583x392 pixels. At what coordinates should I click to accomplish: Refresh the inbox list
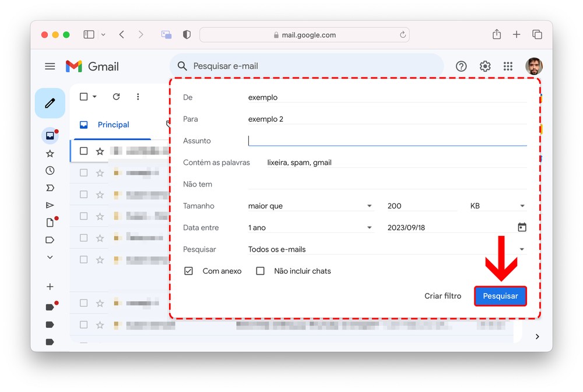click(116, 97)
